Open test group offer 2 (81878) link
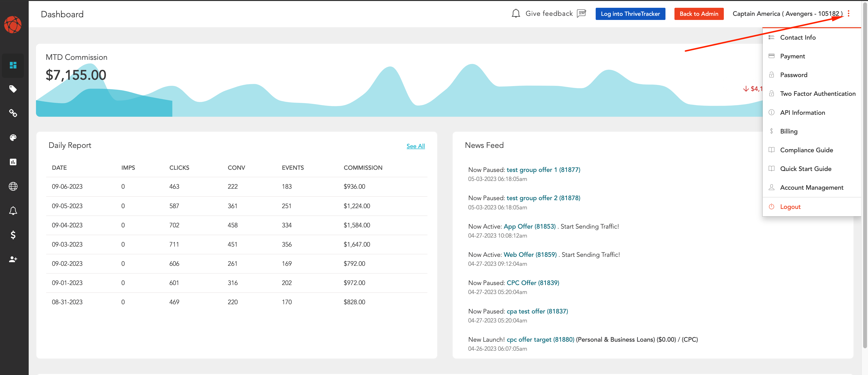The image size is (868, 375). tap(543, 198)
